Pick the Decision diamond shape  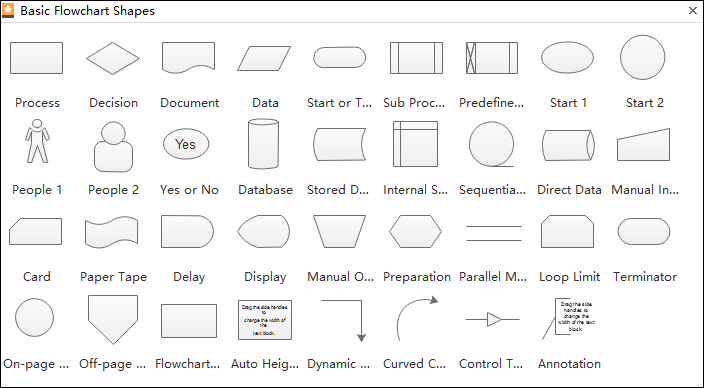113,58
